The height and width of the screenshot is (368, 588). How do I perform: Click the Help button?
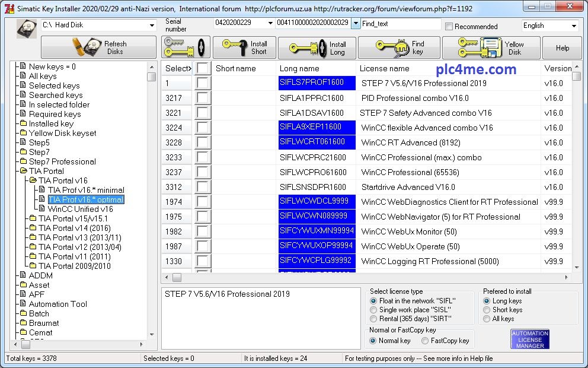pyautogui.click(x=562, y=48)
